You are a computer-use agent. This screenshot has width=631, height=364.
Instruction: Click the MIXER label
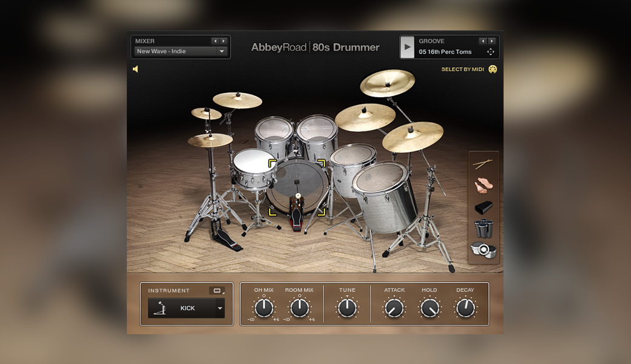click(x=145, y=41)
